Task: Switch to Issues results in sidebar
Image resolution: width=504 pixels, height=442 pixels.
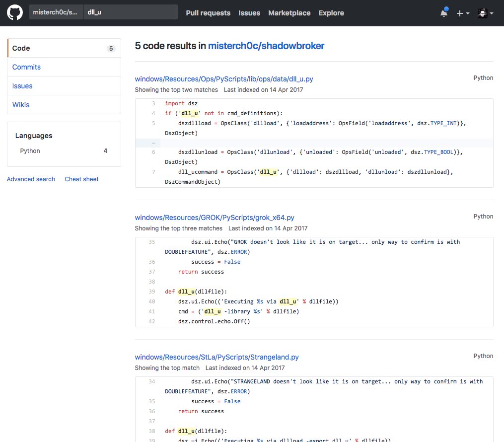Action: (x=64, y=86)
